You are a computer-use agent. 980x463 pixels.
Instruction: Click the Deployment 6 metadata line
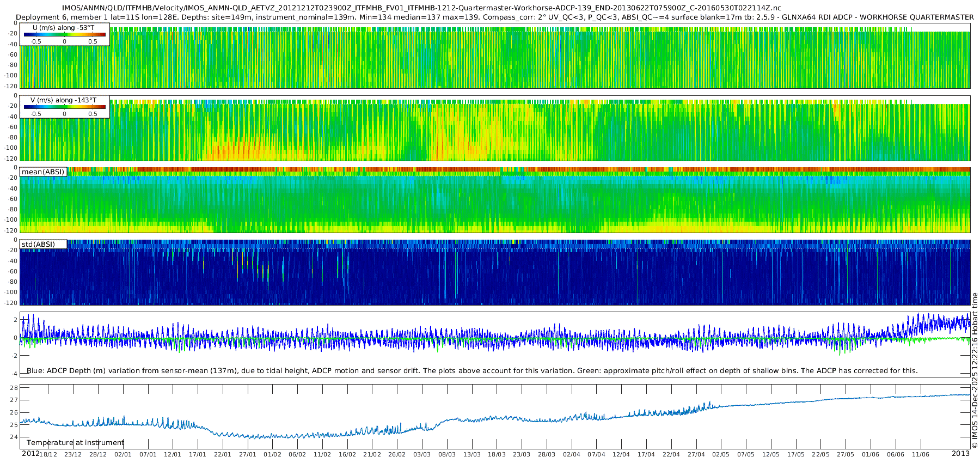coord(494,17)
